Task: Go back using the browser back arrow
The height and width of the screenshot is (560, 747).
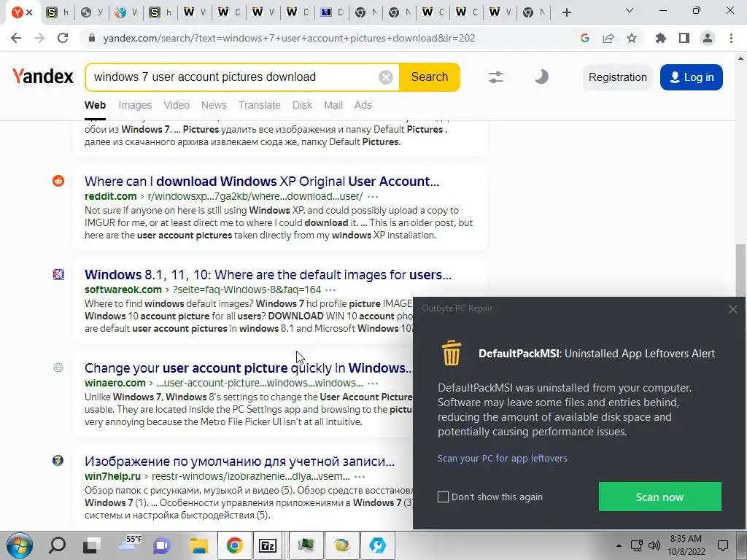Action: point(16,38)
